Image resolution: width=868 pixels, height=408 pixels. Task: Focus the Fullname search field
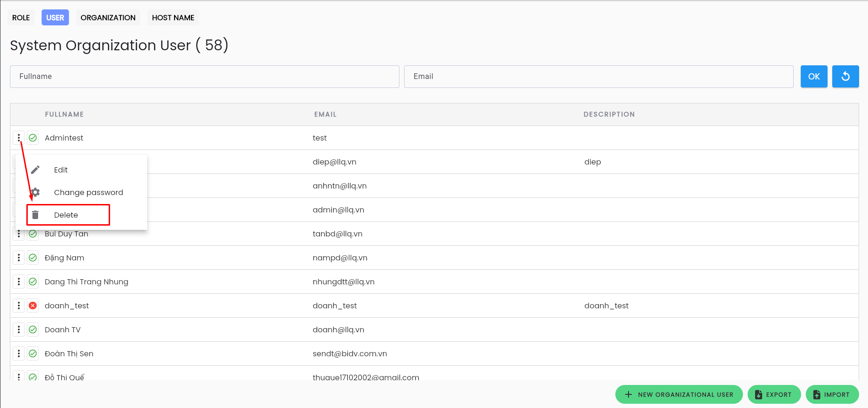coord(205,76)
